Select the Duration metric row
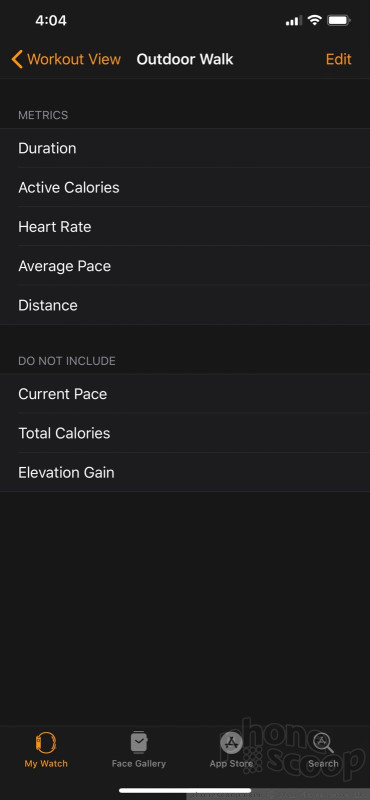Screen dimensions: 370x800 coord(185,148)
